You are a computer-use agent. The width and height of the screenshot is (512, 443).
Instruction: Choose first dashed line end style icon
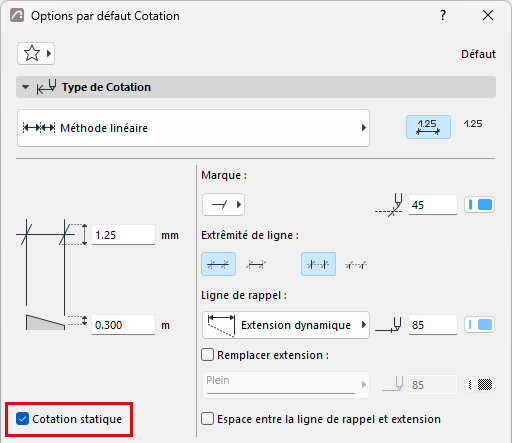pyautogui.click(x=218, y=264)
